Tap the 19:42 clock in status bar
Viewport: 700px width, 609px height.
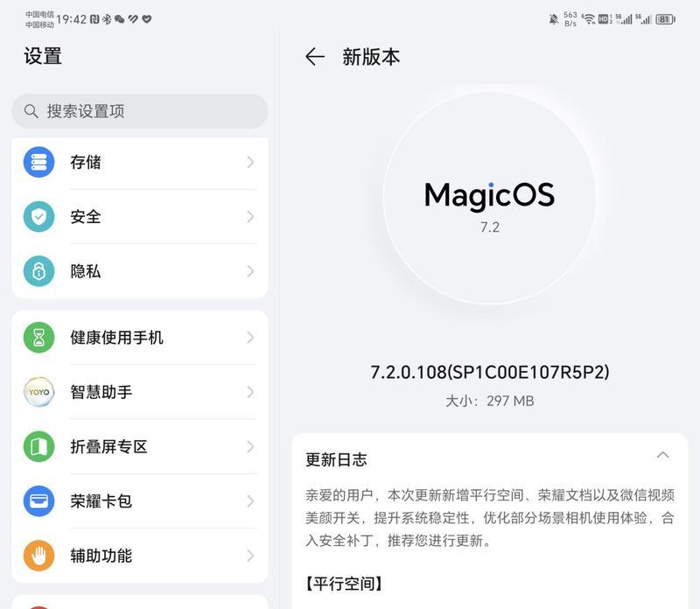tap(72, 19)
